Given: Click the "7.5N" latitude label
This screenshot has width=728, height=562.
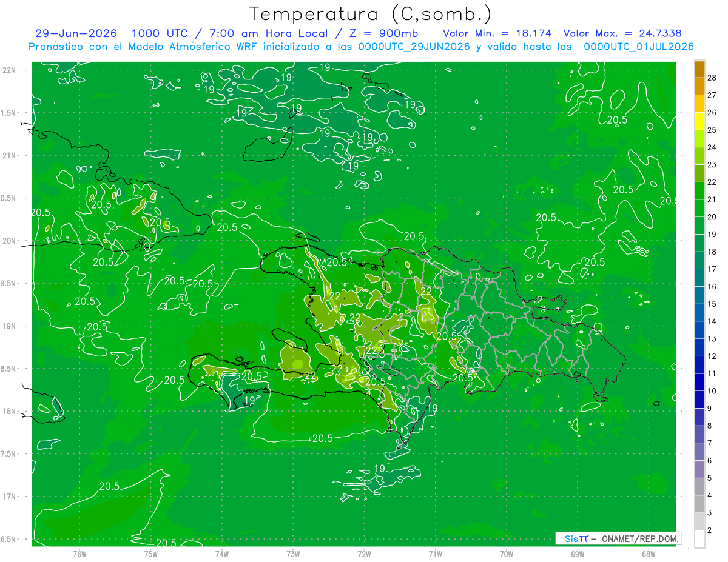Looking at the screenshot, I should coord(9,454).
